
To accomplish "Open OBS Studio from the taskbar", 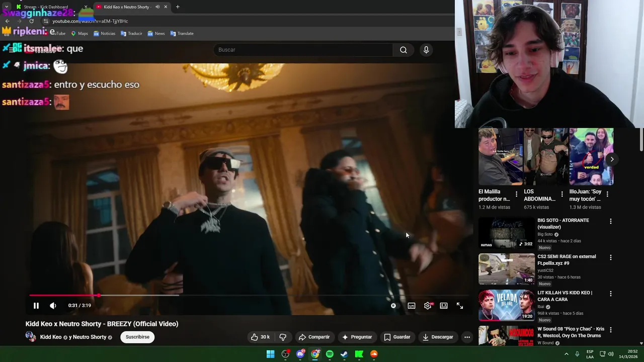I will coord(285,354).
